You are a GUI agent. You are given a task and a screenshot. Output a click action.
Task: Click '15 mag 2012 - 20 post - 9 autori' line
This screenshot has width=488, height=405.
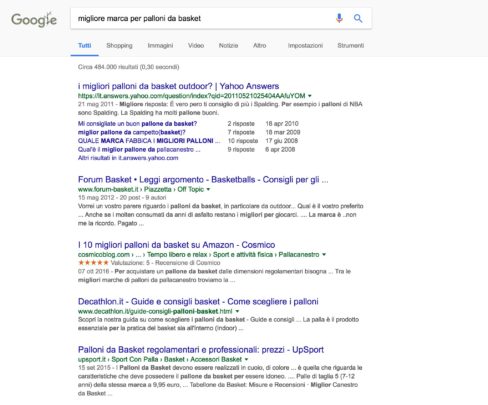click(x=122, y=198)
